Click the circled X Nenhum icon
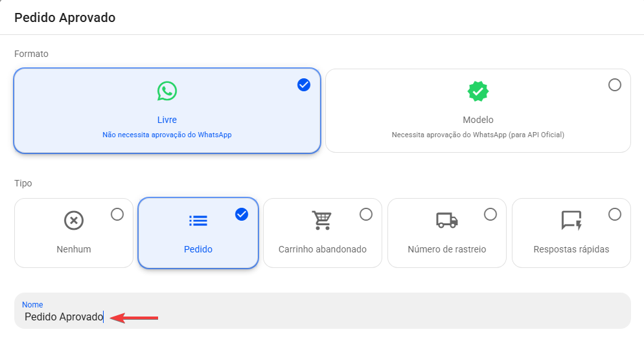 tap(74, 221)
